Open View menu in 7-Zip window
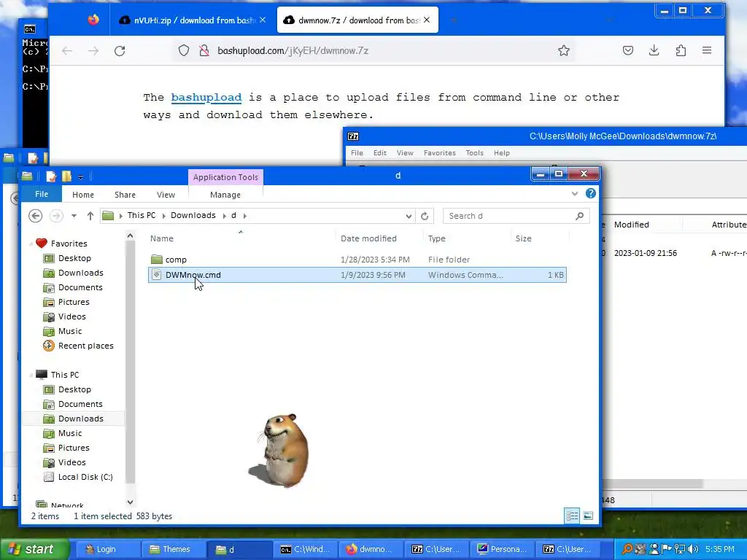Viewport: 747px width, 560px height. point(405,153)
